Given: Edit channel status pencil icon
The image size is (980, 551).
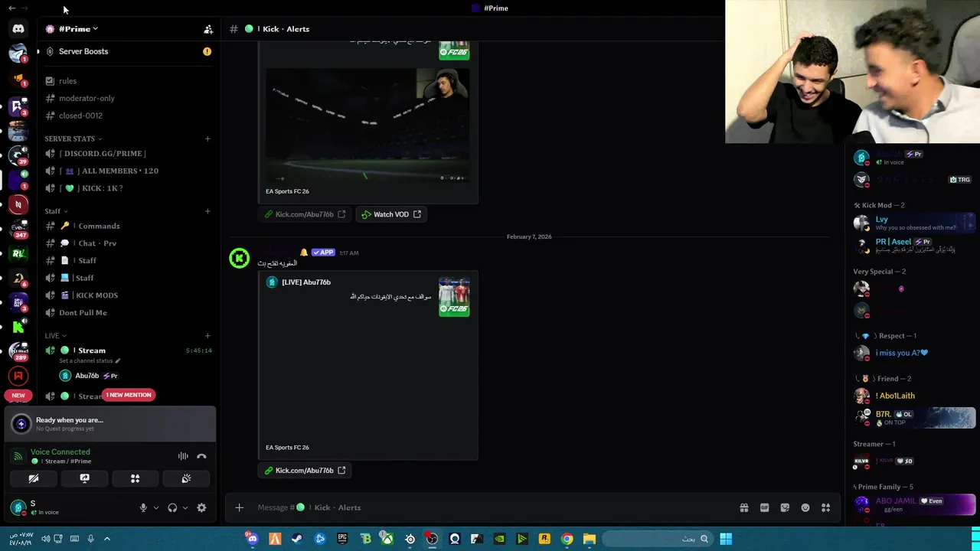Looking at the screenshot, I should coord(118,360).
